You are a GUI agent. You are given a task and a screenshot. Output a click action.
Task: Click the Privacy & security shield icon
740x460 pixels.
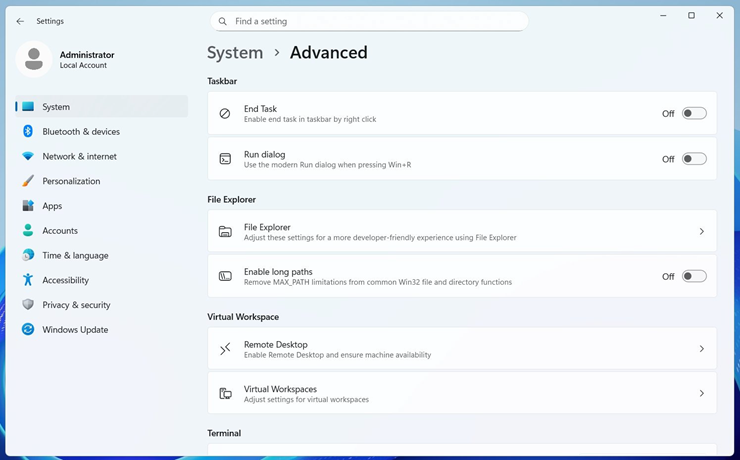tap(28, 305)
